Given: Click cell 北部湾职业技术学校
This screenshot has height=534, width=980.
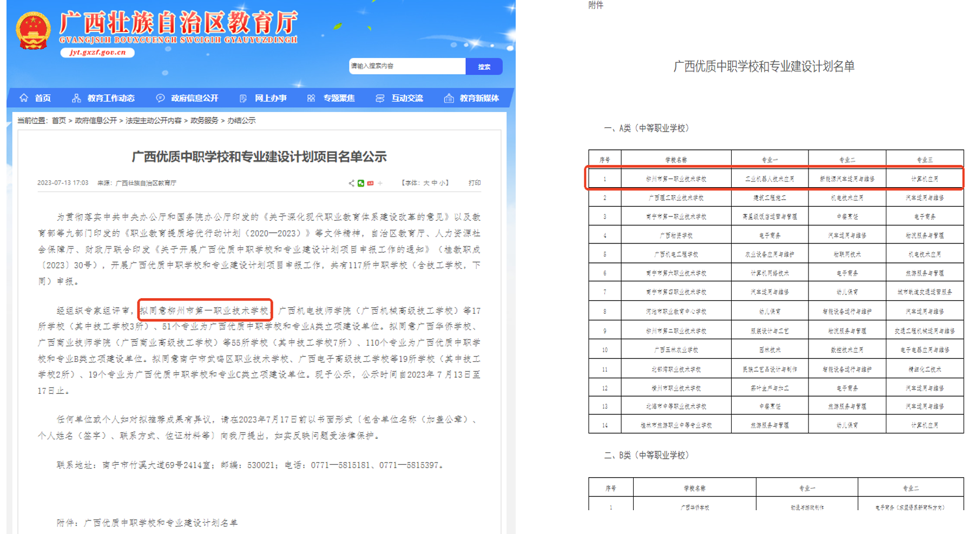Looking at the screenshot, I should (x=676, y=370).
